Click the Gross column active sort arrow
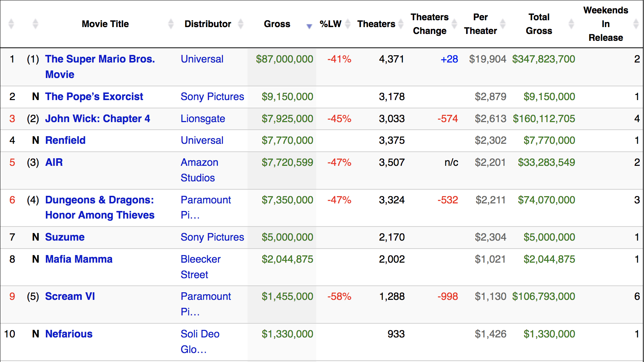Image resolution: width=644 pixels, height=362 pixels. 309,26
